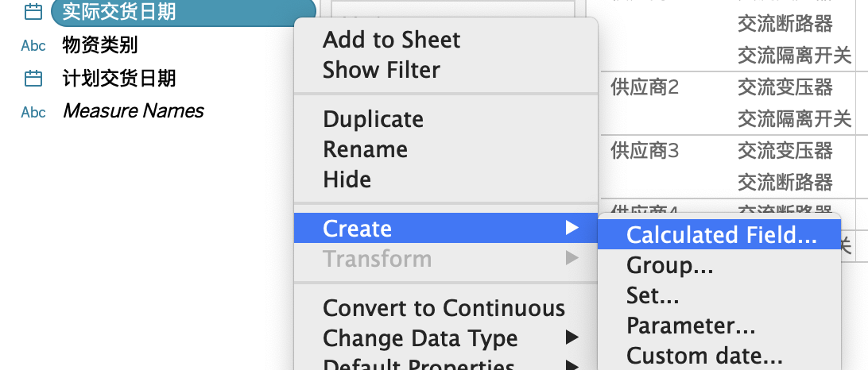Expand the Change Data Type submenu
This screenshot has width=868, height=370.
[572, 337]
